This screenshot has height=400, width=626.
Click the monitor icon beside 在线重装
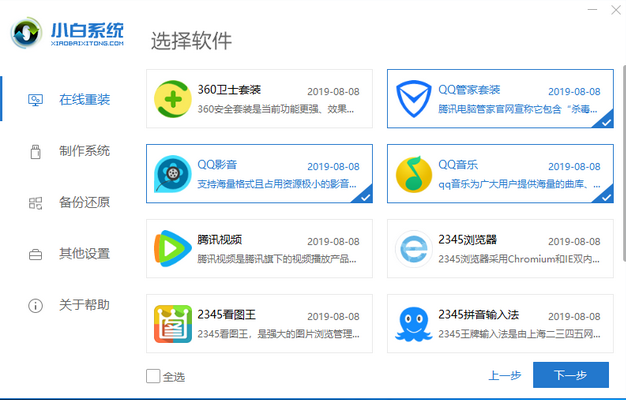click(x=36, y=100)
